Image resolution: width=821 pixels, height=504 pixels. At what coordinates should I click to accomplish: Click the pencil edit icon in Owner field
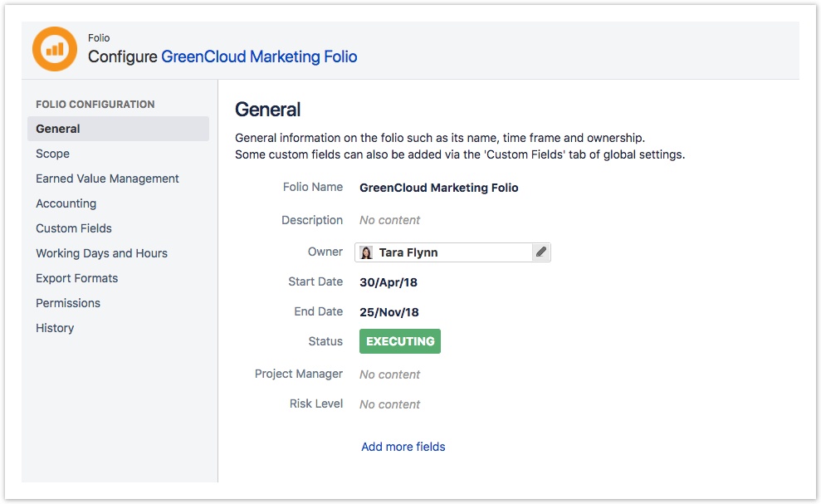541,252
